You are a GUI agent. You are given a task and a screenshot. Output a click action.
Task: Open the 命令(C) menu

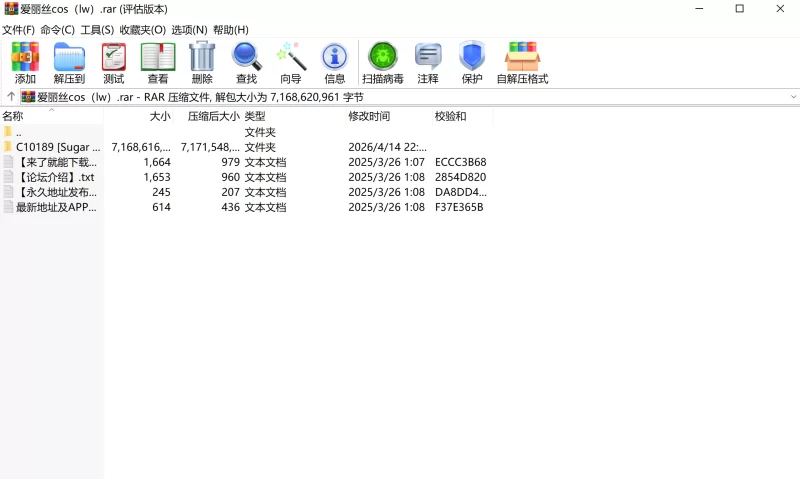pyautogui.click(x=58, y=30)
